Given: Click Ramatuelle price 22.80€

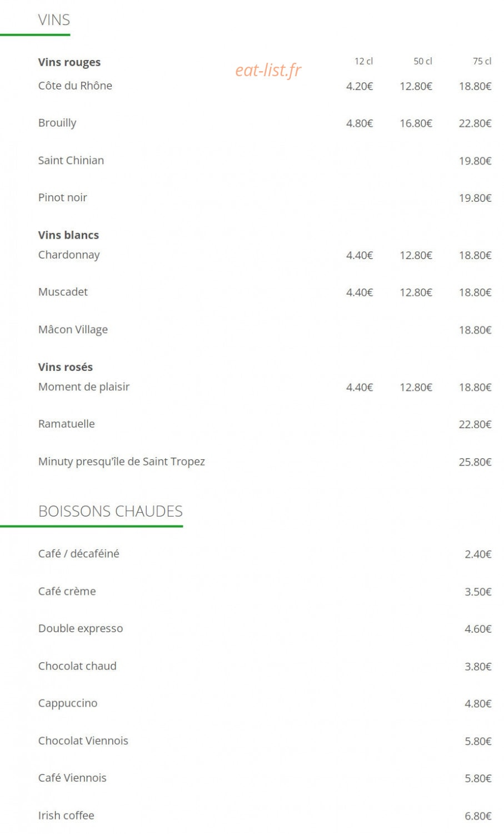Looking at the screenshot, I should tap(475, 425).
